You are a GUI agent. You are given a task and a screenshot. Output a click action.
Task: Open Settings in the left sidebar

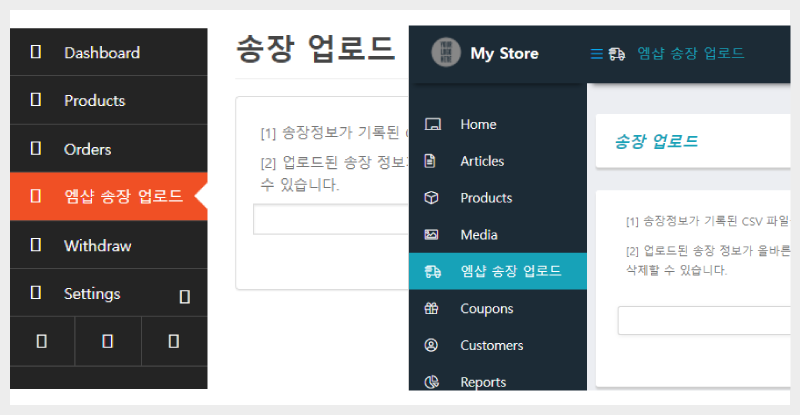[108, 293]
